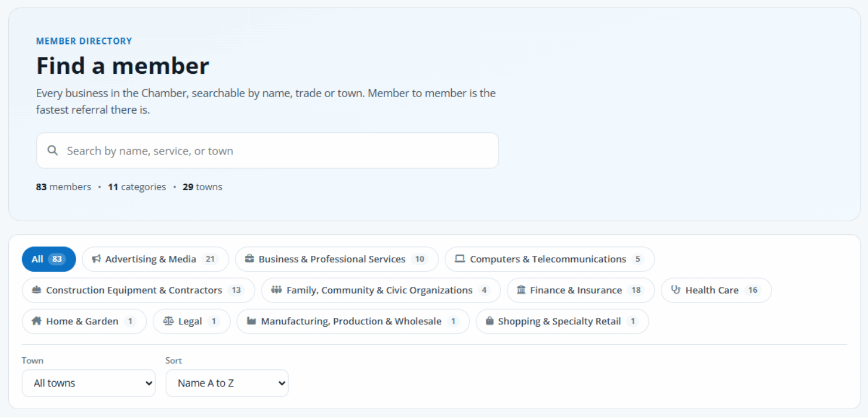Click the 'MEMBER DIRECTORY' label
Screen dimensions: 868x418
[x=84, y=41]
